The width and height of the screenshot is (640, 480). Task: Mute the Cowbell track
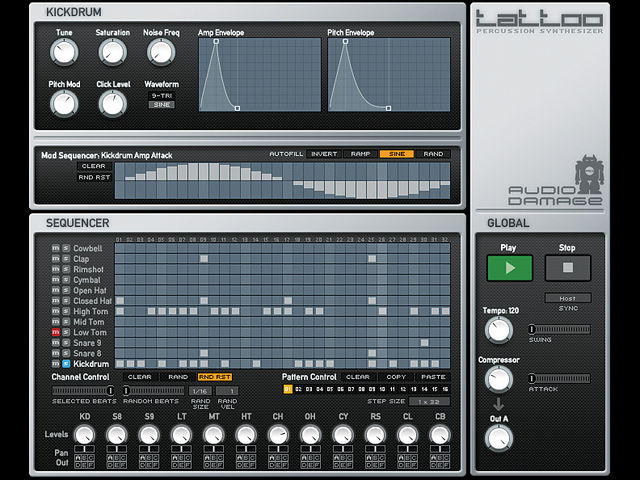pyautogui.click(x=56, y=248)
